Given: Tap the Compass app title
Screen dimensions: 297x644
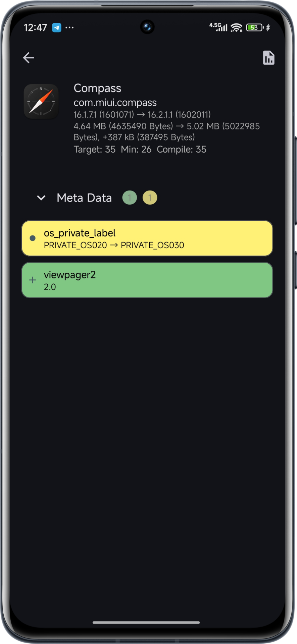Looking at the screenshot, I should 97,88.
